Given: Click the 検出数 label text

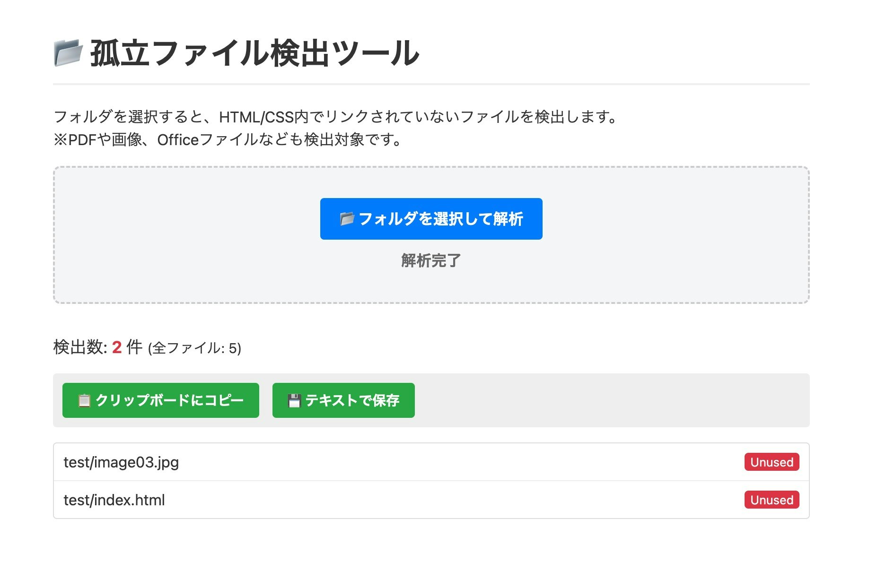Looking at the screenshot, I should tap(80, 347).
